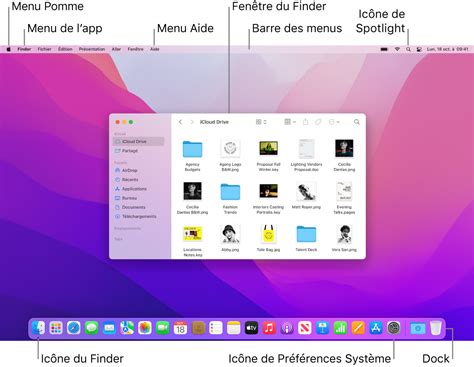Open the Présentation menu
Screen dimensions: 474x367
(92, 49)
